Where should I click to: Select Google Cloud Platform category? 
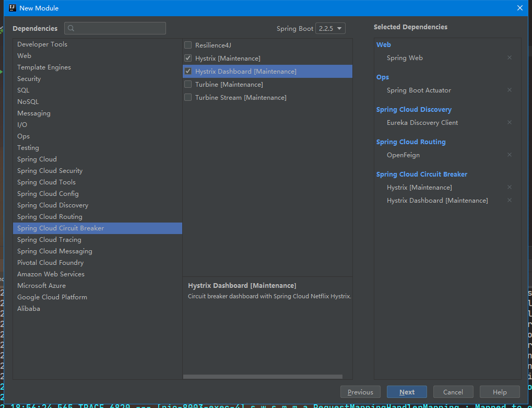coord(98,297)
